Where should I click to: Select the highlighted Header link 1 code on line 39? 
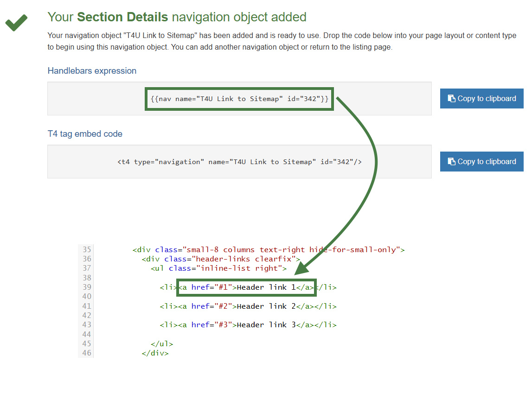click(x=246, y=287)
